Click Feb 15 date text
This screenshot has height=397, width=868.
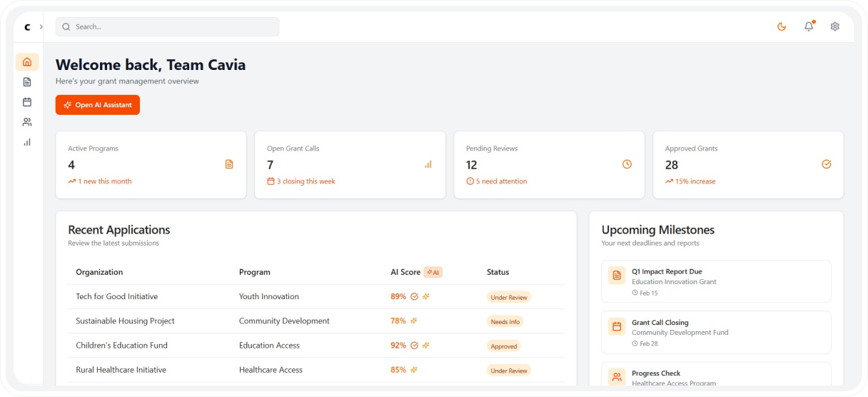coord(648,293)
